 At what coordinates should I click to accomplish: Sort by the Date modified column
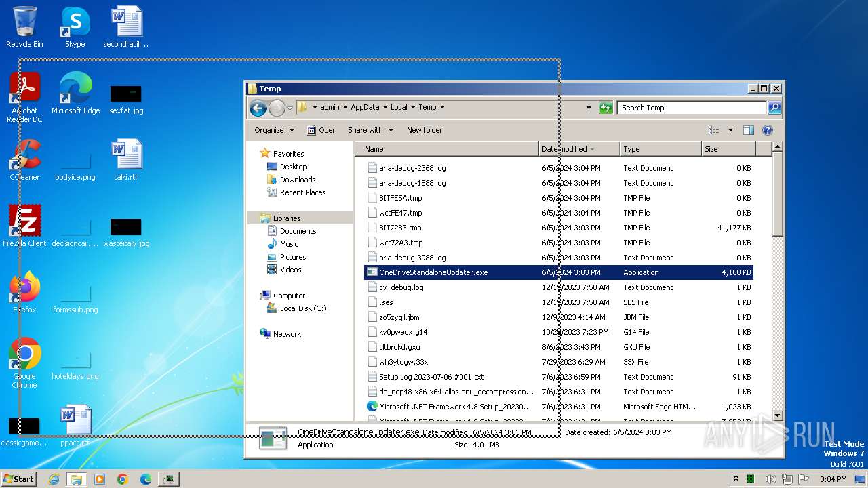point(580,149)
